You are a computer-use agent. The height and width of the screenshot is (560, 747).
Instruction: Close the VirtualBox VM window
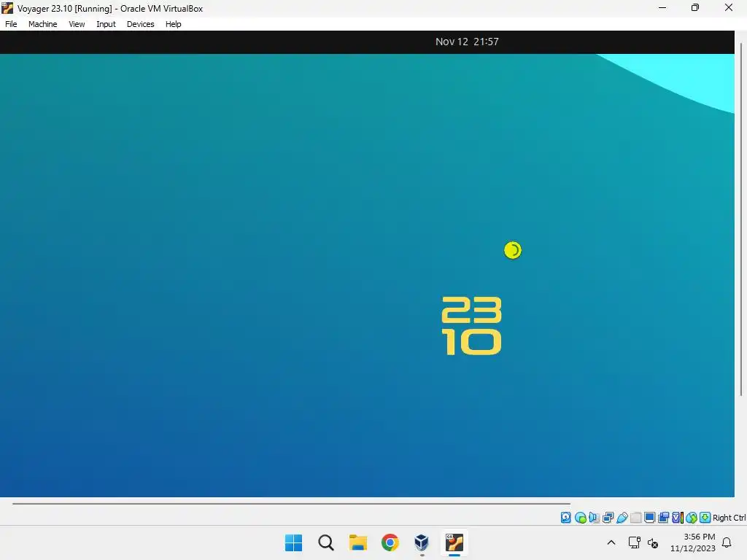[x=729, y=7]
